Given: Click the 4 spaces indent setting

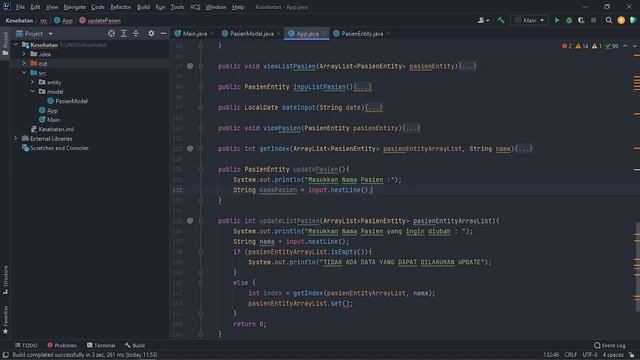Looking at the screenshot, I should coord(613,355).
